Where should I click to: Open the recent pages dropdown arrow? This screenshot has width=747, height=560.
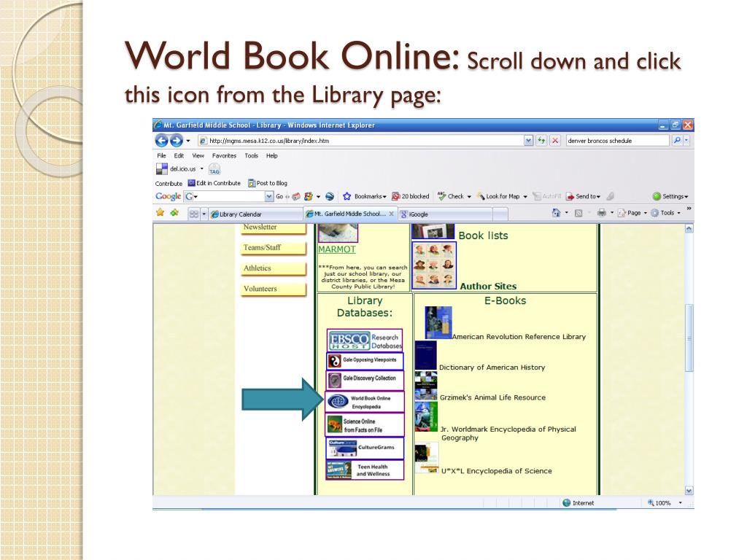point(187,141)
